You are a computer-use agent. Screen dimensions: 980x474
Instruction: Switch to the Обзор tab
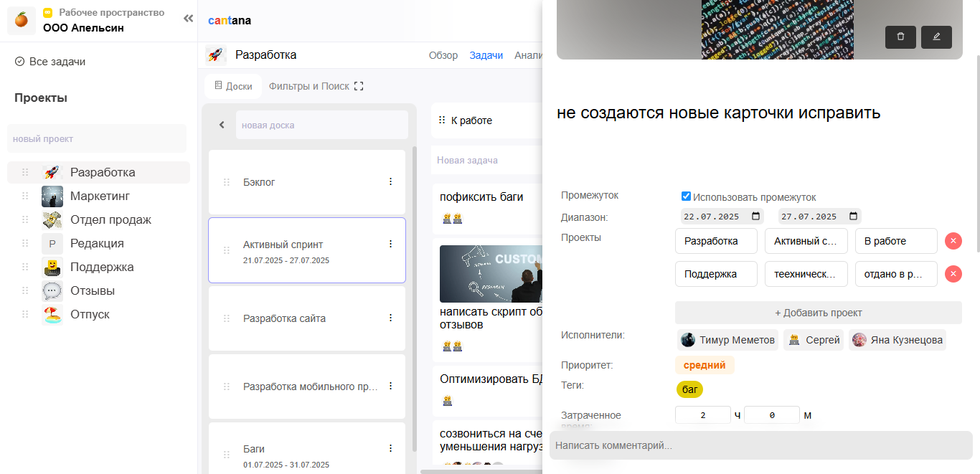coord(445,54)
